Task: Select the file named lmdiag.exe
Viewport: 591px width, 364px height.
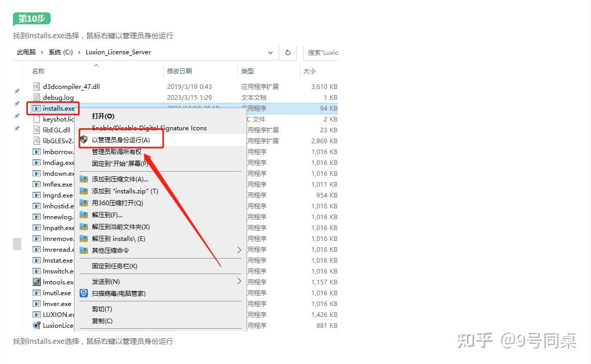Action: [x=58, y=163]
